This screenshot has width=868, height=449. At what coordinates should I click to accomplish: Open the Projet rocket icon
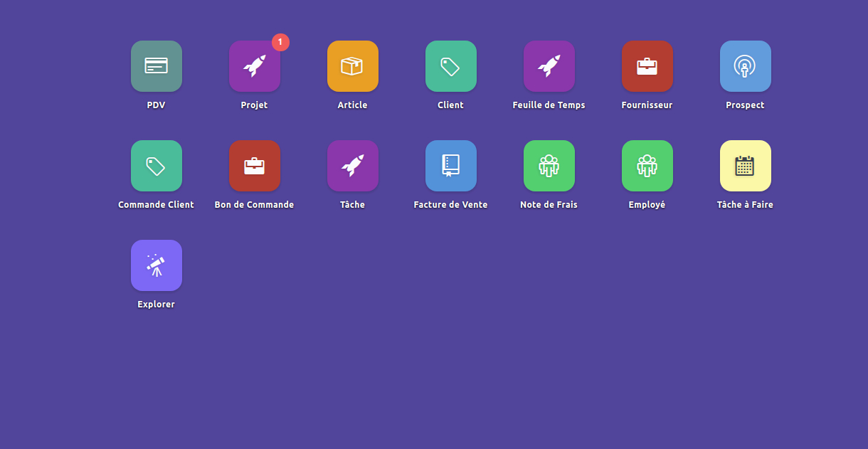tap(255, 66)
